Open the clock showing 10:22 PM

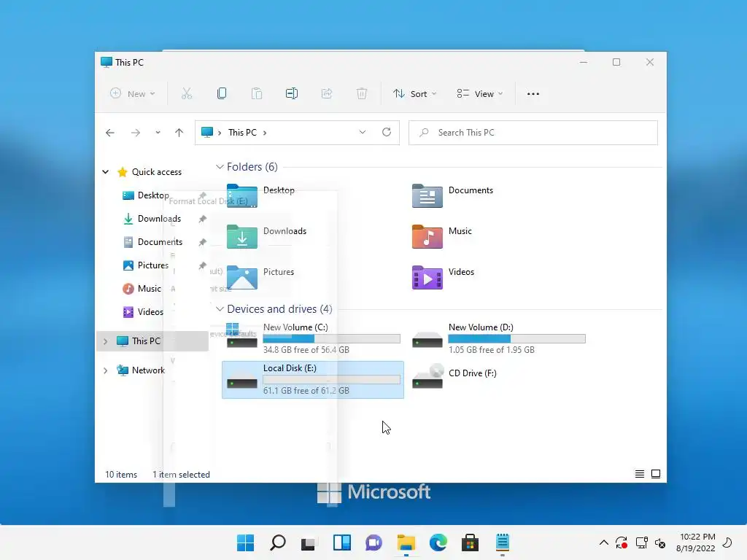[695, 542]
